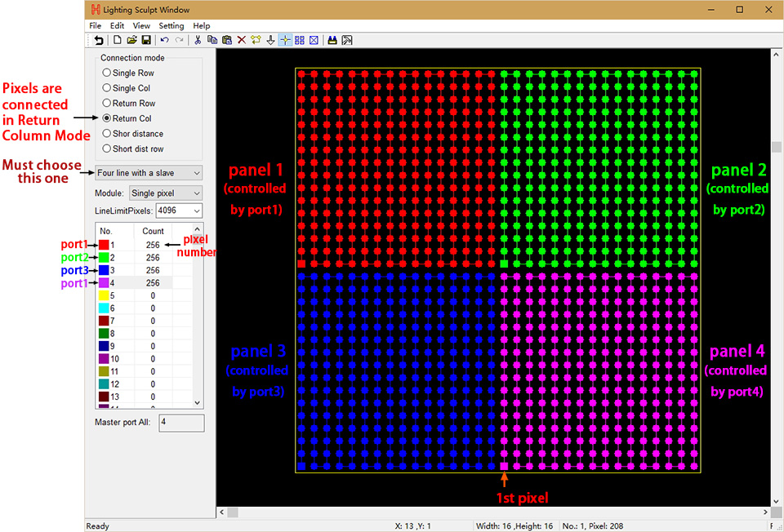
Task: Click the last toolbar picture icon
Action: [347, 40]
